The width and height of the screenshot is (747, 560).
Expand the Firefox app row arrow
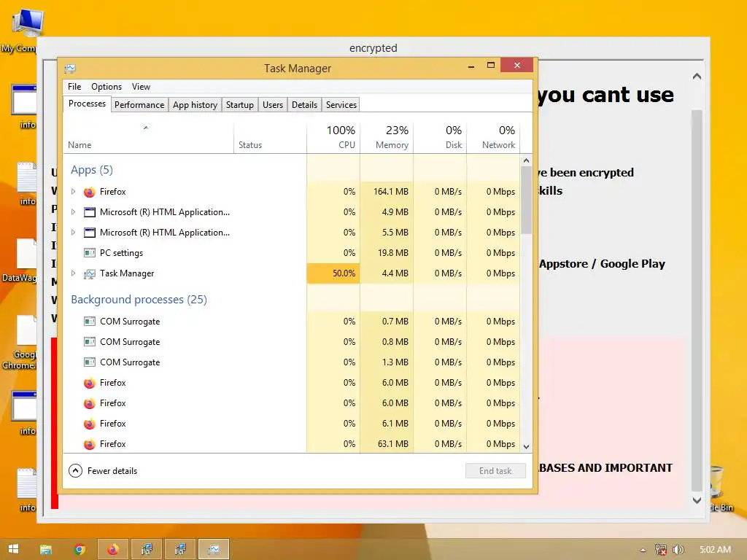tap(73, 192)
